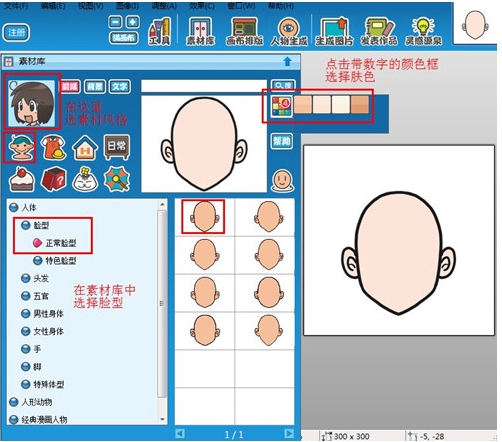Expand the 手 tree node
Screen dimensions: 502x442
26,349
